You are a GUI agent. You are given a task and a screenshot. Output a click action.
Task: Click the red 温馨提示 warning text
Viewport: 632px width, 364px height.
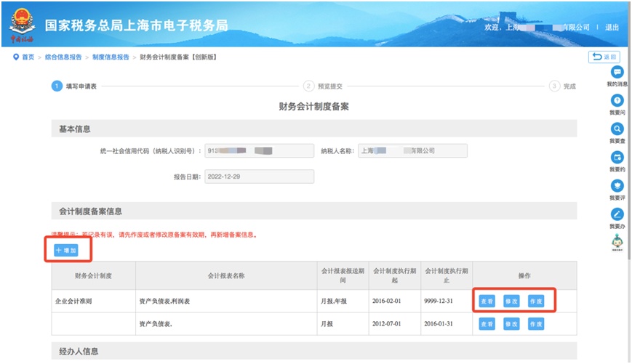click(x=154, y=235)
